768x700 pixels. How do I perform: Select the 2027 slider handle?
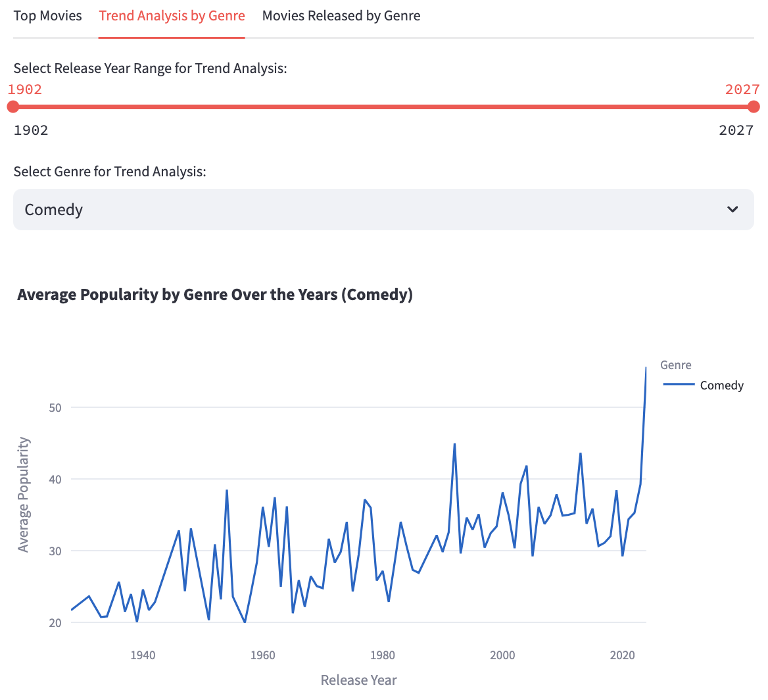pyautogui.click(x=754, y=106)
